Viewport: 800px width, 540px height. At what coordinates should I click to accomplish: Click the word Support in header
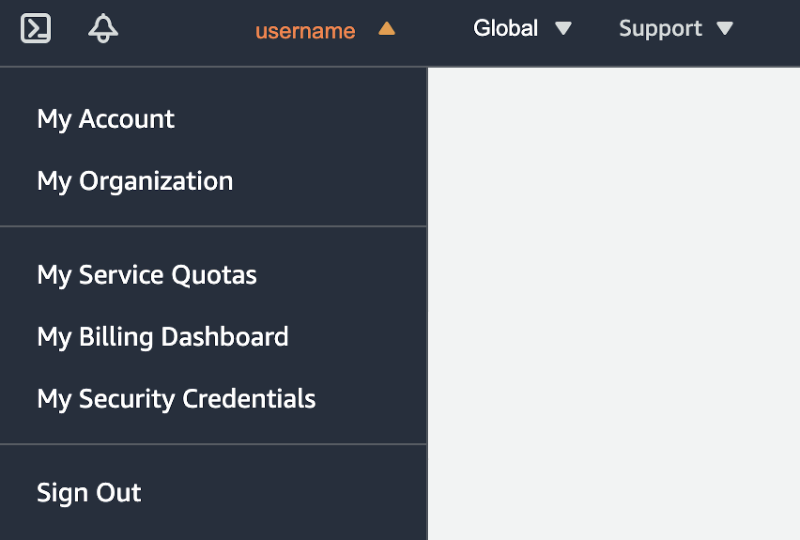[x=660, y=29]
